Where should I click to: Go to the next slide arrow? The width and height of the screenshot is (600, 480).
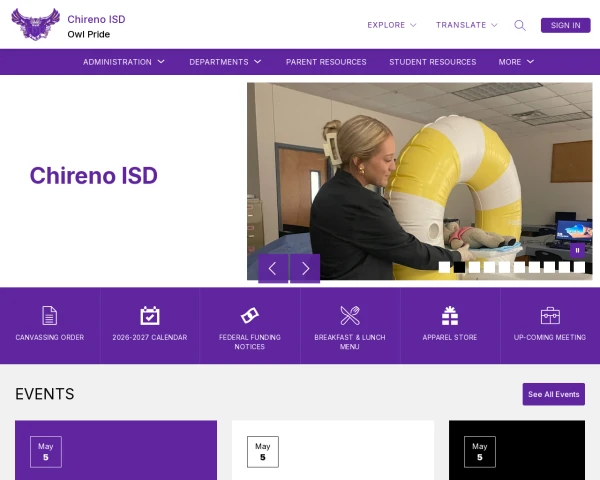click(305, 268)
